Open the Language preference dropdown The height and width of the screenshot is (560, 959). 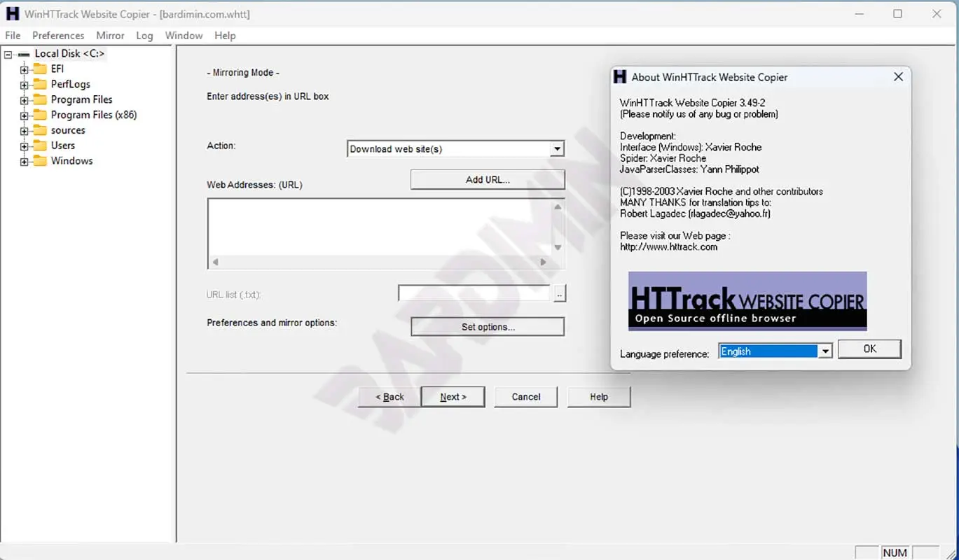tap(825, 351)
